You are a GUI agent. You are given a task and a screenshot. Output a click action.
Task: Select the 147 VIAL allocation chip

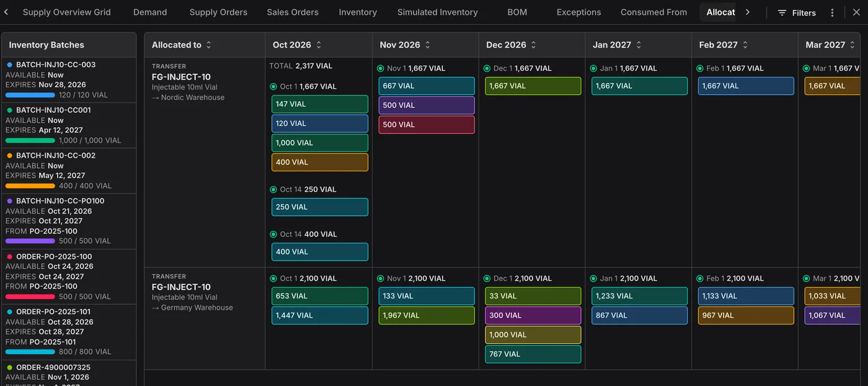click(320, 104)
